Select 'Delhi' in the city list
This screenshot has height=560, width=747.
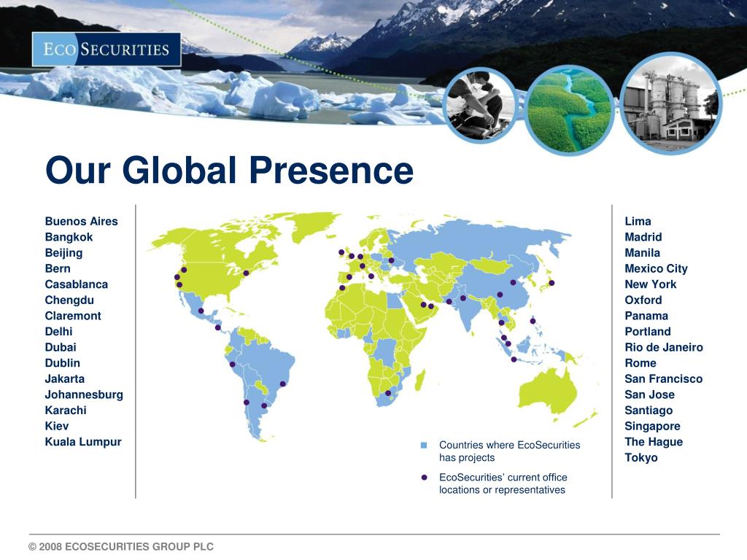(x=58, y=332)
